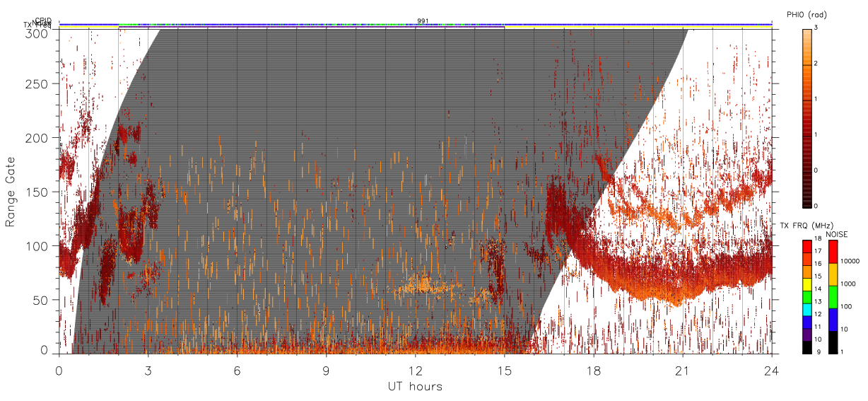The height and width of the screenshot is (401, 868).
Task: Select the green 13-14 MHz TX FRQ swatch
Action: (807, 297)
